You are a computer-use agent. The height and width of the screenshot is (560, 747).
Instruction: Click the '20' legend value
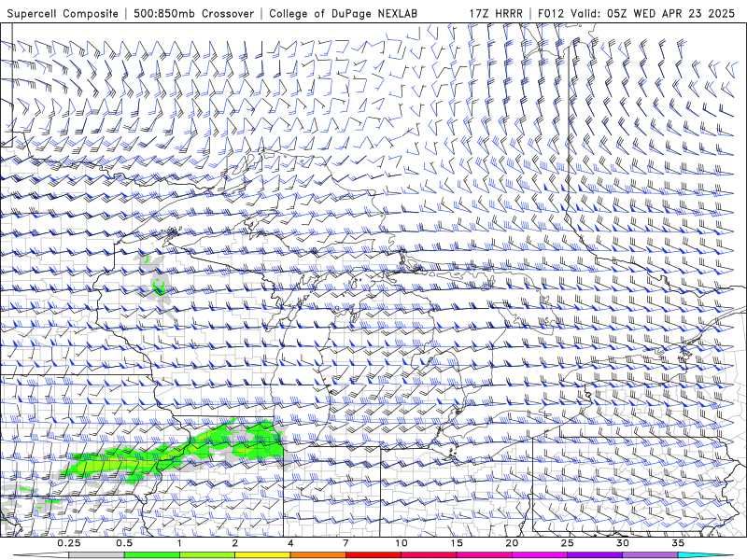[x=512, y=543]
